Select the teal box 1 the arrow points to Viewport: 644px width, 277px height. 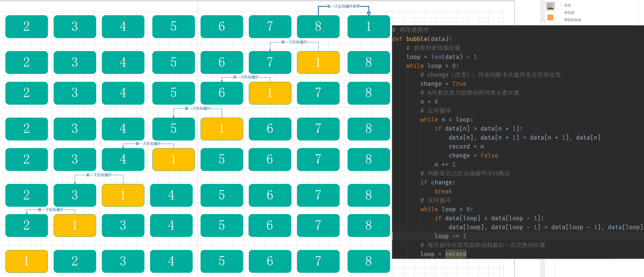coord(369,27)
